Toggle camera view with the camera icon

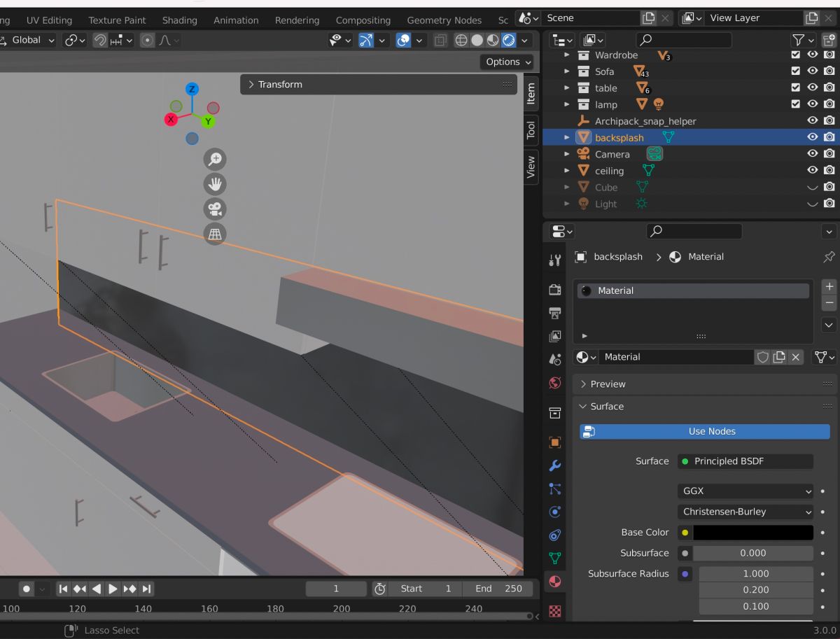coord(215,209)
